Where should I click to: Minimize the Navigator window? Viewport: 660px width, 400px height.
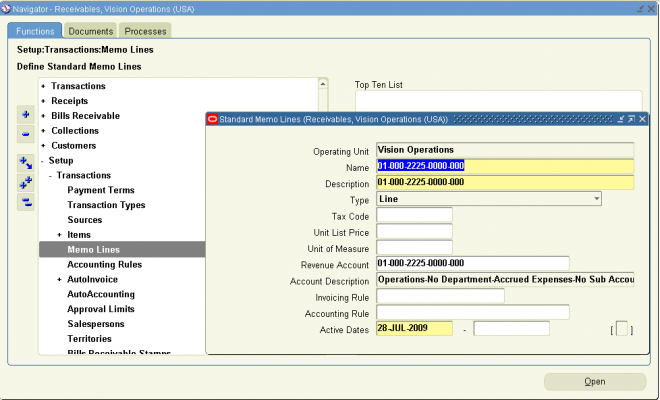click(x=640, y=9)
